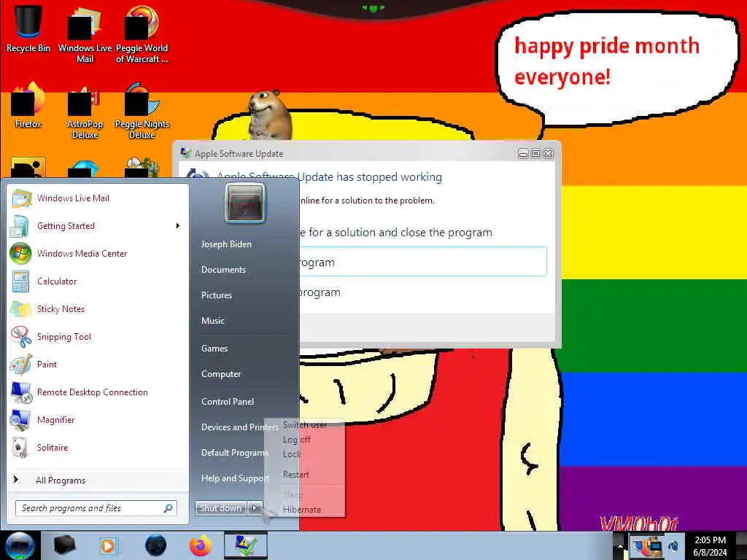This screenshot has width=747, height=560.
Task: Open Firefox from the taskbar
Action: pos(201,545)
